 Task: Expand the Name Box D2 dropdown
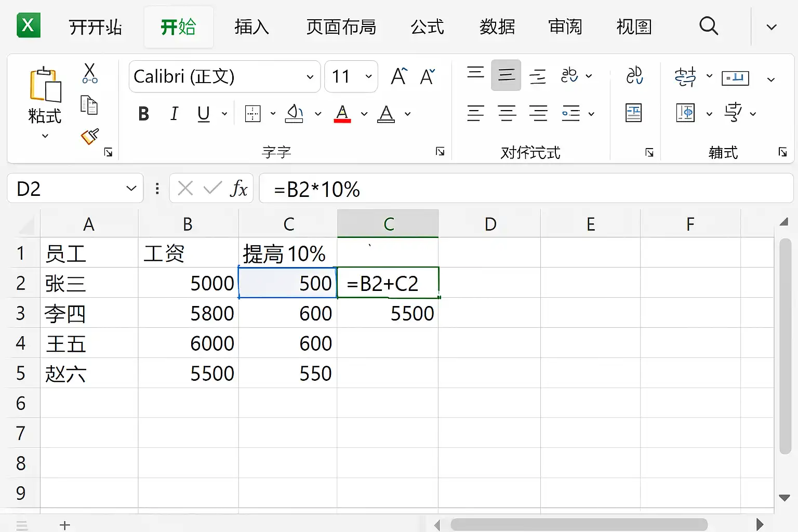131,189
